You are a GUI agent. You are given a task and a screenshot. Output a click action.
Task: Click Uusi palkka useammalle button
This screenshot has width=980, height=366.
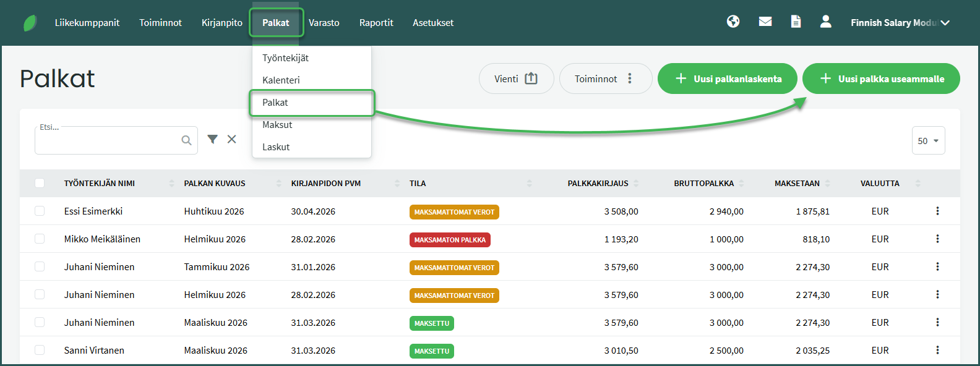point(881,79)
